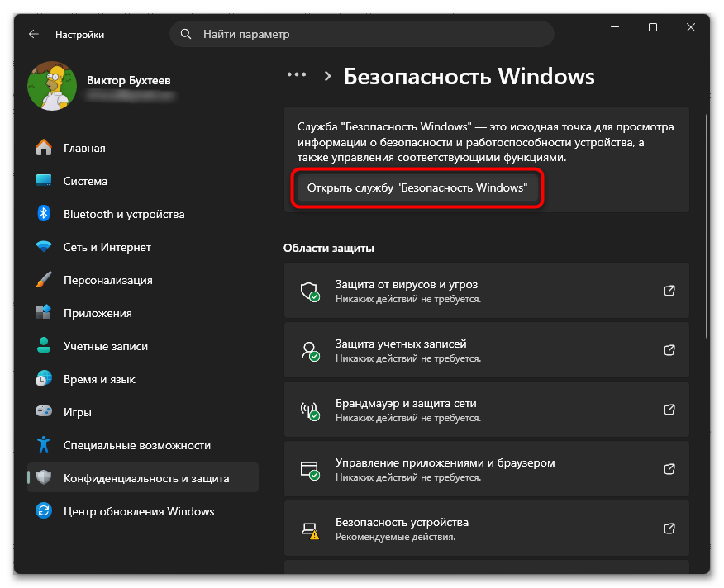
Task: Open Брандмауэр и защита сети card
Action: (487, 410)
